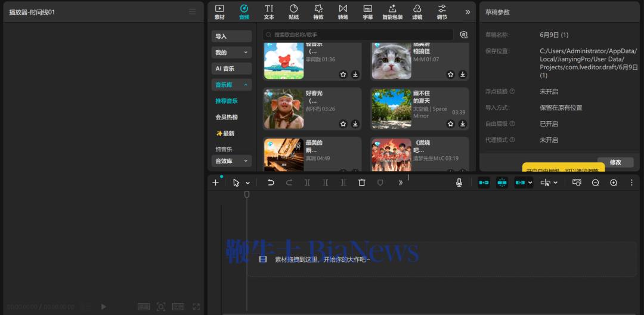
Task: Preview the 搞笑滑稽搞怪 cat thumbnail
Action: pyautogui.click(x=391, y=61)
